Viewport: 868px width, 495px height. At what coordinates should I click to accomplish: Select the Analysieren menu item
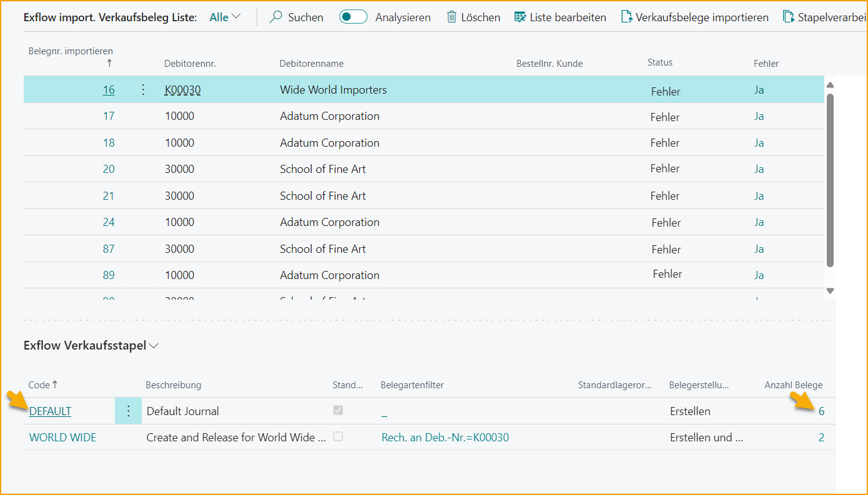[403, 17]
